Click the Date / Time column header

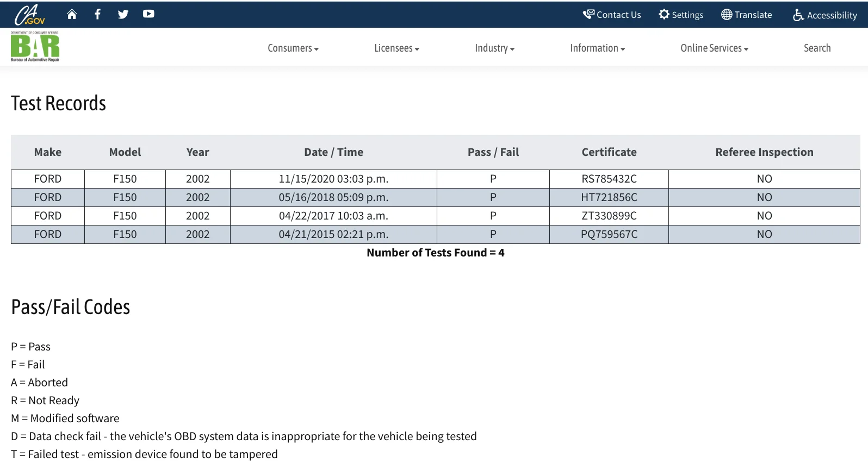(334, 152)
